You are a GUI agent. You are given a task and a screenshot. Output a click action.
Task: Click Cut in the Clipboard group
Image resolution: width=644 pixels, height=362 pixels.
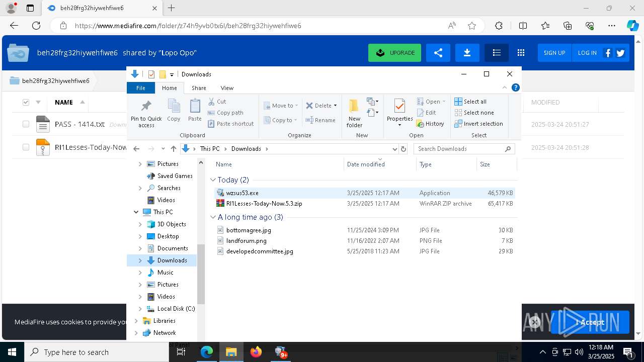[217, 102]
